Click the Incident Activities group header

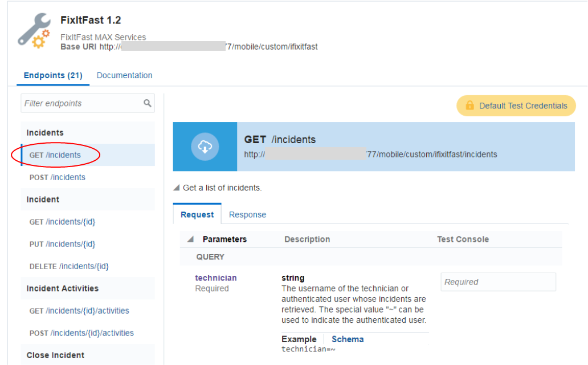click(88, 289)
